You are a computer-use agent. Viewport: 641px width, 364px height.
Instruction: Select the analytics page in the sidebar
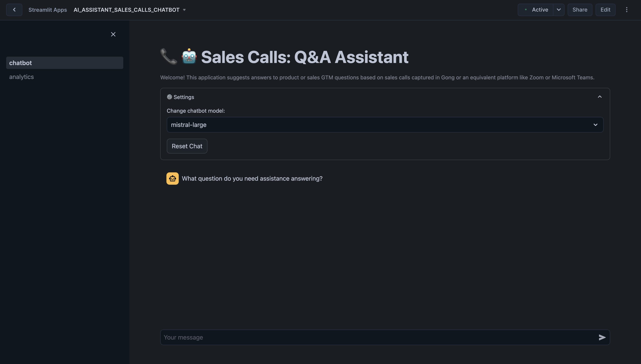[22, 77]
